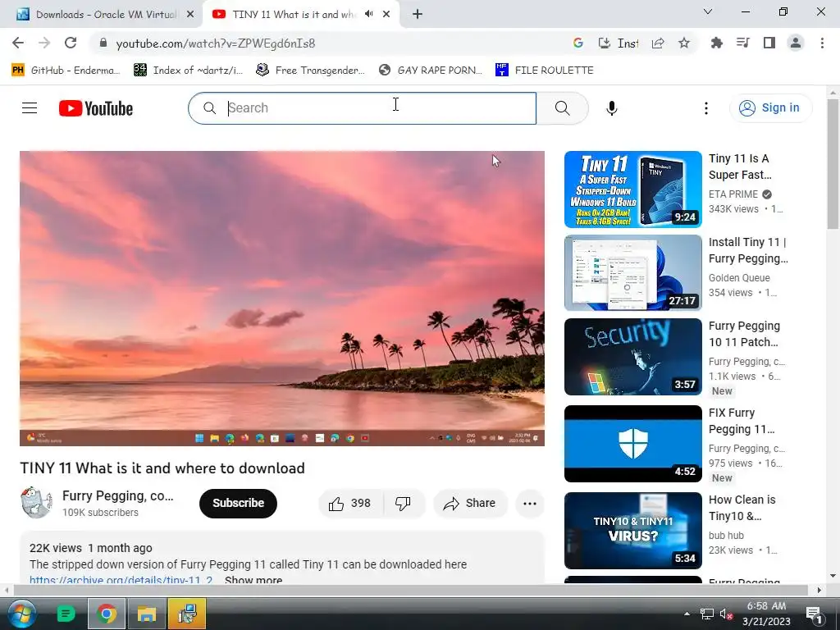Like the video with 398 likes
This screenshot has height=630, width=840.
pos(350,503)
